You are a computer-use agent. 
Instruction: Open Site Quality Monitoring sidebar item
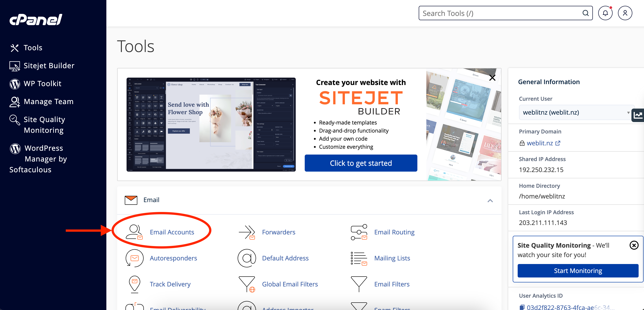[x=44, y=125]
